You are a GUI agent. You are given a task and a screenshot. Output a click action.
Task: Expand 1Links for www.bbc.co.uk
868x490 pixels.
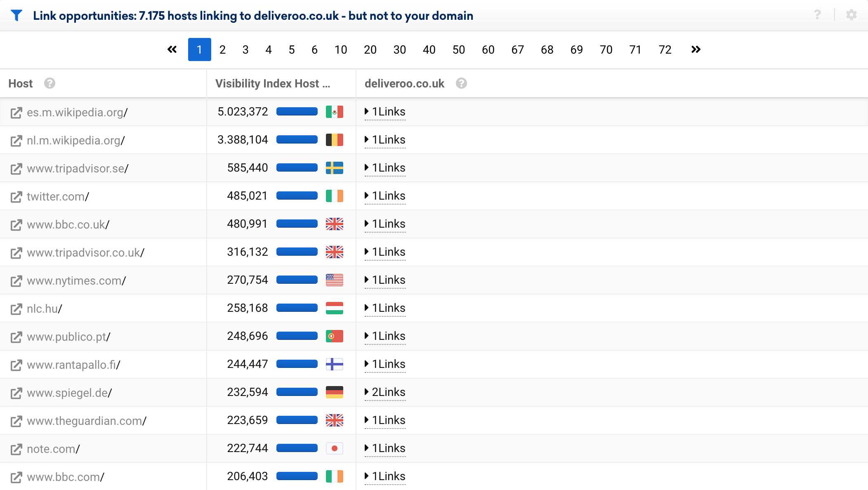point(385,224)
